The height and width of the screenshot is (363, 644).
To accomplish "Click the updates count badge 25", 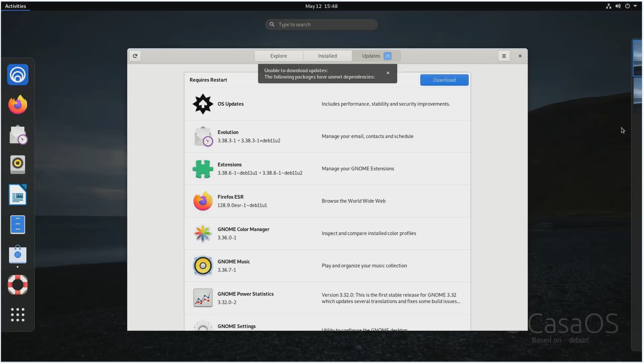I will (x=387, y=56).
